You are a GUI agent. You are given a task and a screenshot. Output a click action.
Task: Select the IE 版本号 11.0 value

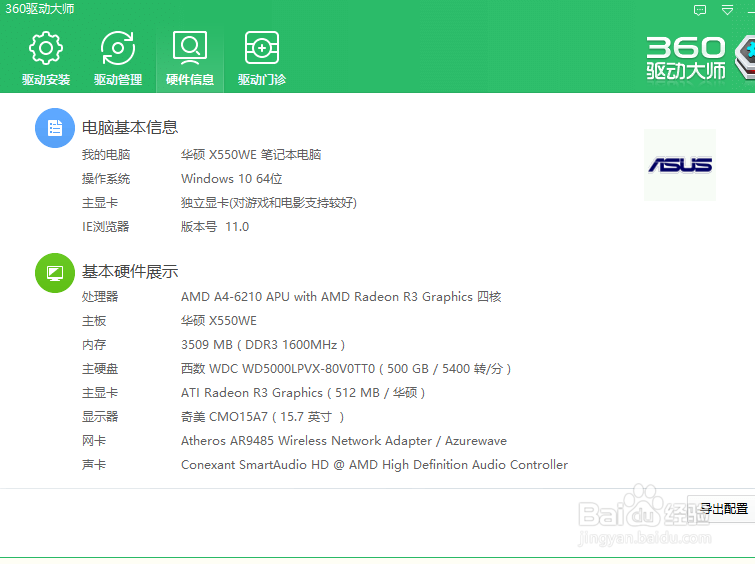pos(215,227)
